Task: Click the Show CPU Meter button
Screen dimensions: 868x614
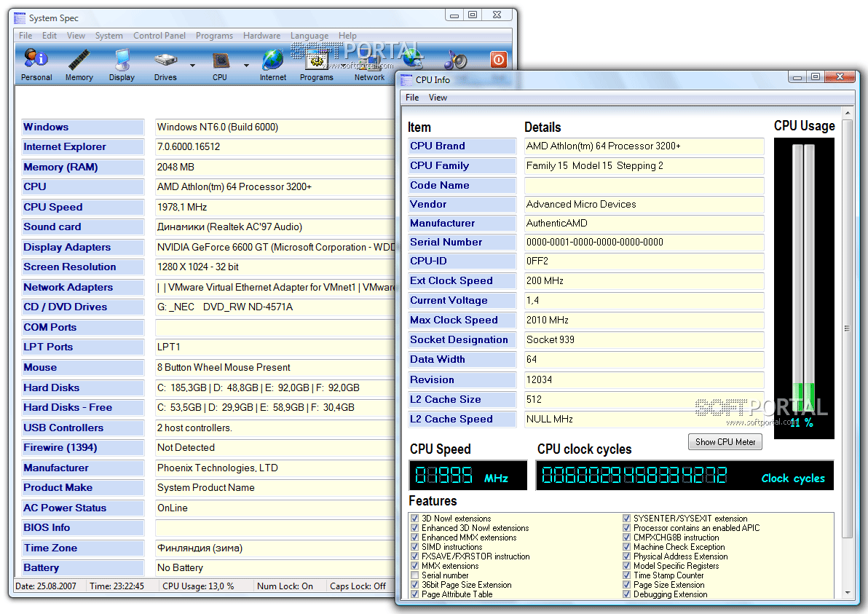Action: pyautogui.click(x=725, y=442)
